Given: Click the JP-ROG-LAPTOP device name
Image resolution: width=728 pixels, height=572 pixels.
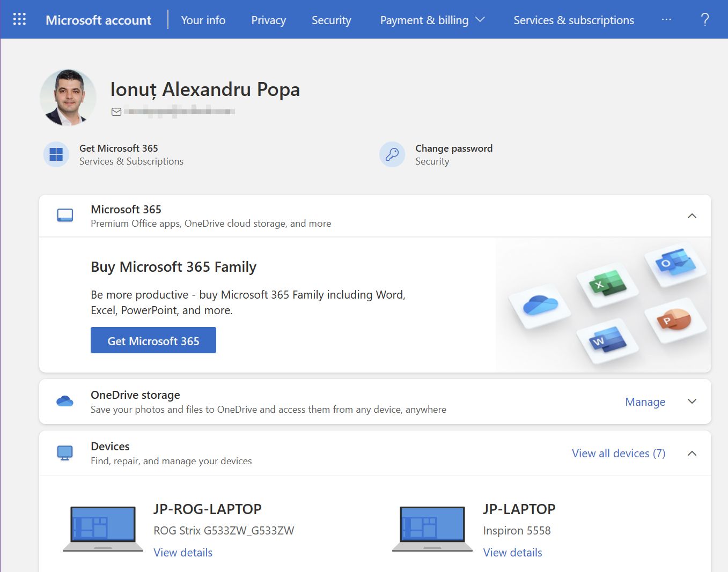Looking at the screenshot, I should [x=208, y=509].
